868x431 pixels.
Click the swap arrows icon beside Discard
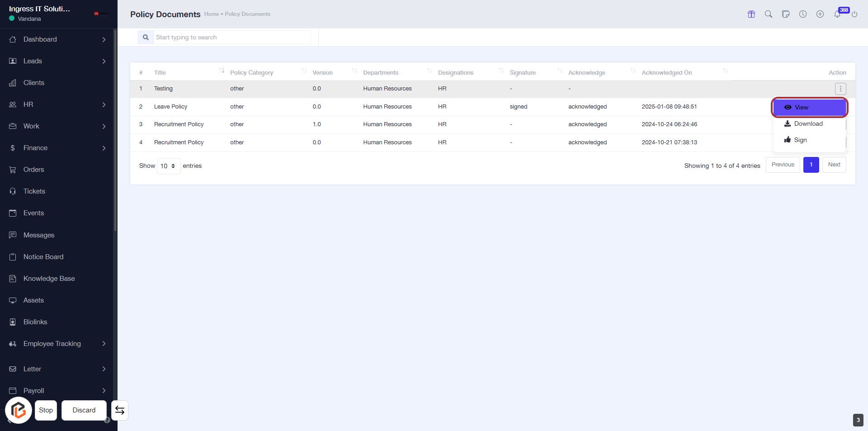(x=120, y=410)
